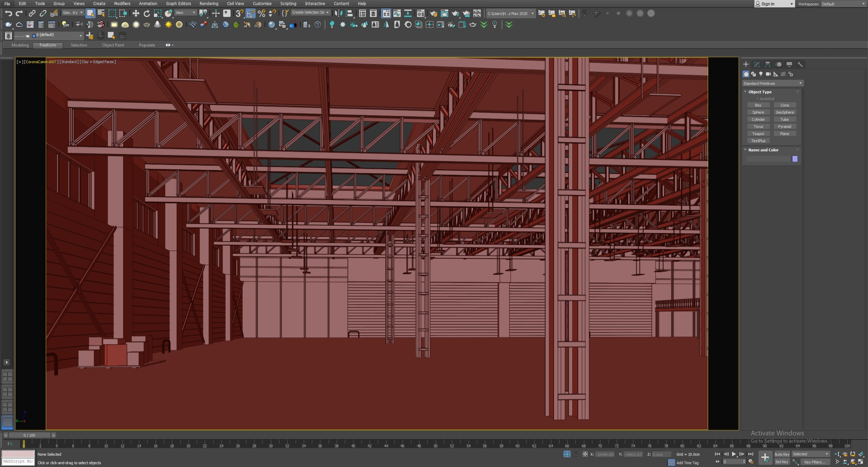
Task: Open the Workspaces Default dropdown
Action: 843,4
